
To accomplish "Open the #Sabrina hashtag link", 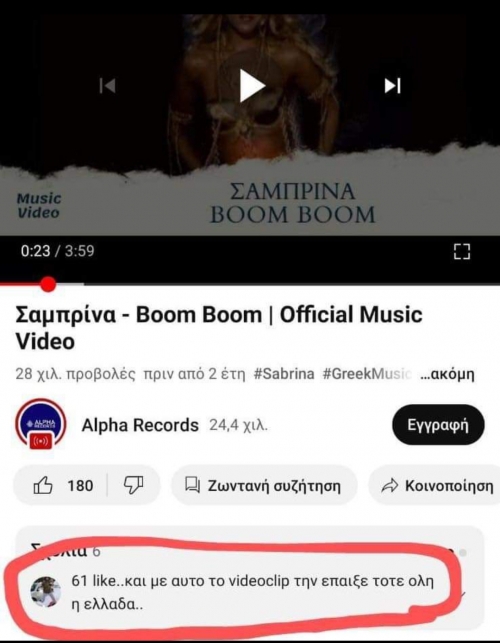I will pos(284,374).
